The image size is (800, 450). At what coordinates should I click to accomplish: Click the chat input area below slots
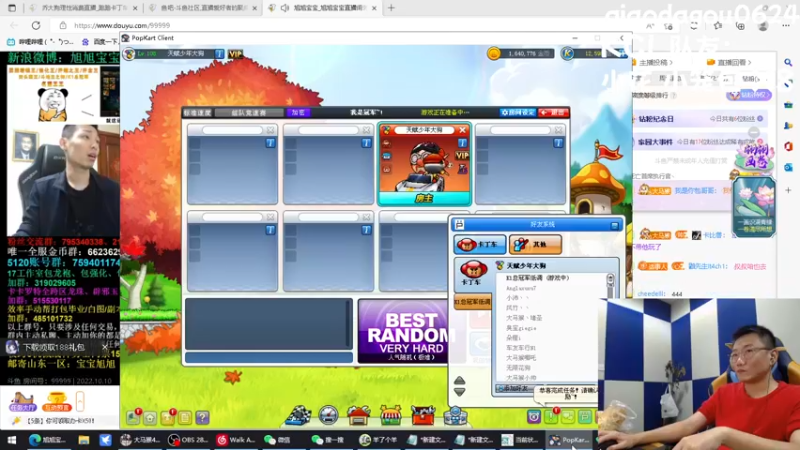click(x=269, y=357)
